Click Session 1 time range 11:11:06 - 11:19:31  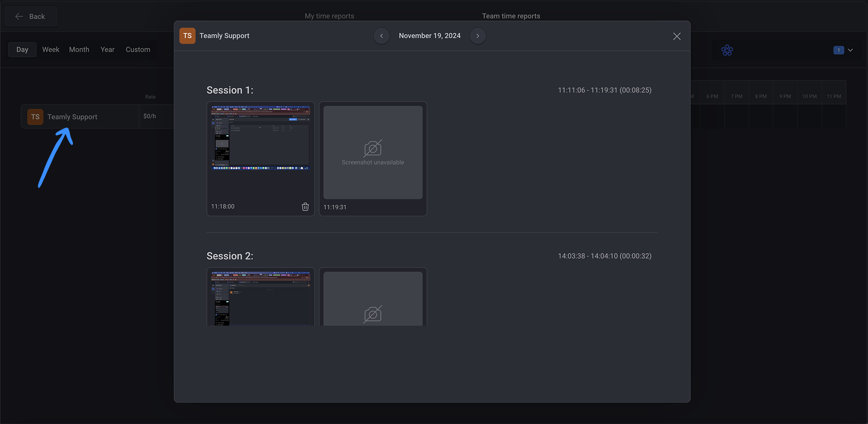coord(605,90)
